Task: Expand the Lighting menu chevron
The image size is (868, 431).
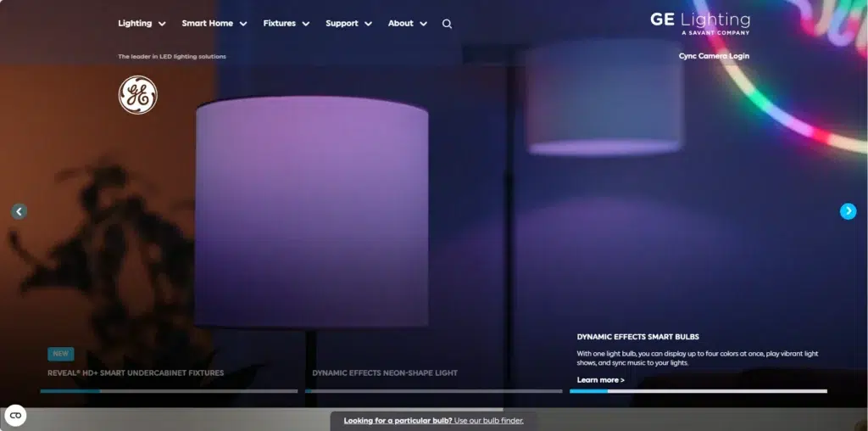Action: [x=162, y=24]
